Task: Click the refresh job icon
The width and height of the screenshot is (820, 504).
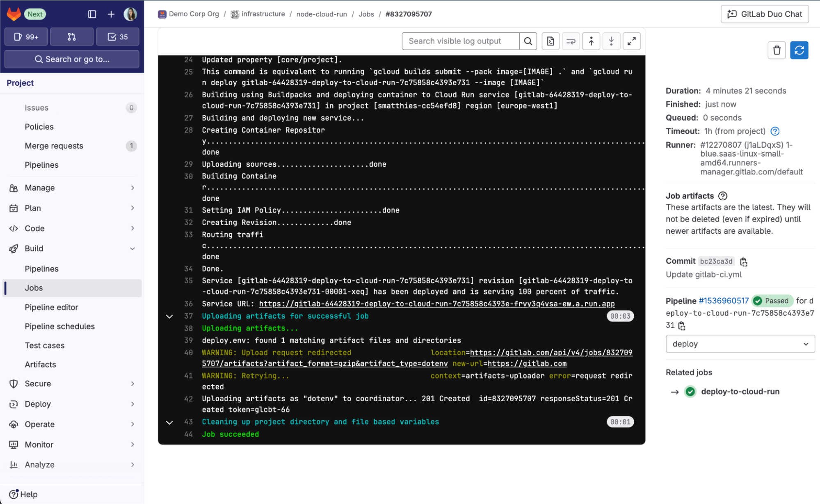Action: (x=799, y=50)
